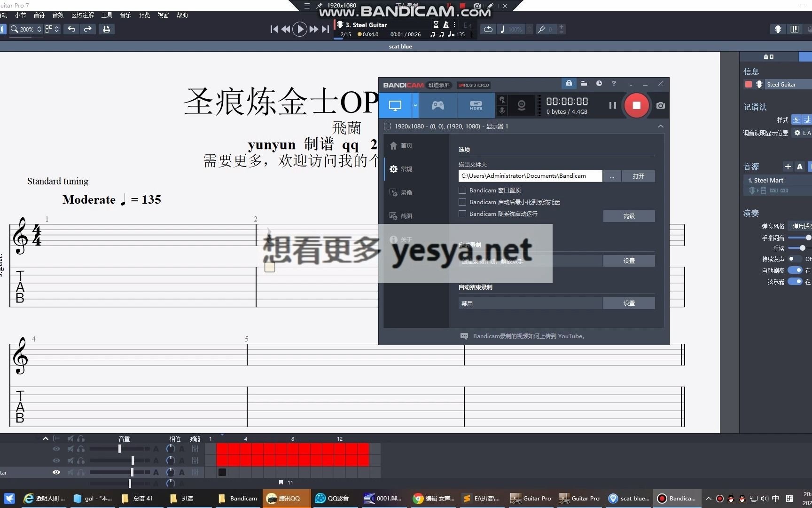Select Bandicam game recording mode

438,105
